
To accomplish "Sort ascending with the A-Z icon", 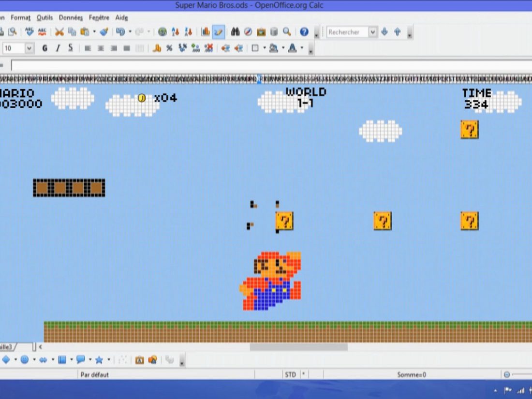I will [x=176, y=32].
